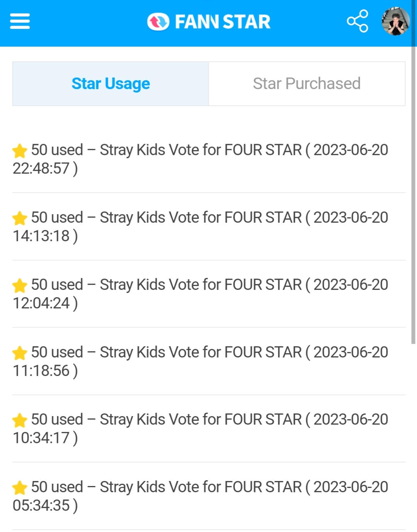Tap the Fann Star logo icon
The image size is (417, 532).
pos(158,22)
